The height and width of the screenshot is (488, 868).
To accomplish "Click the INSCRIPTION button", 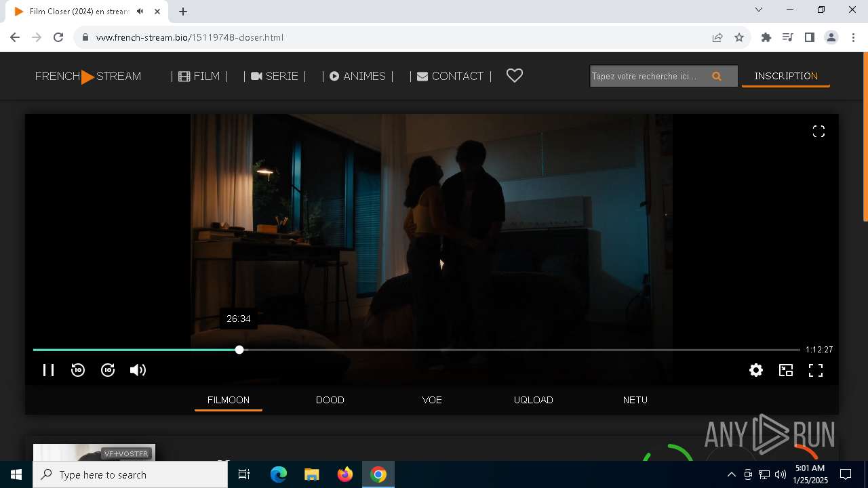I will pyautogui.click(x=786, y=76).
